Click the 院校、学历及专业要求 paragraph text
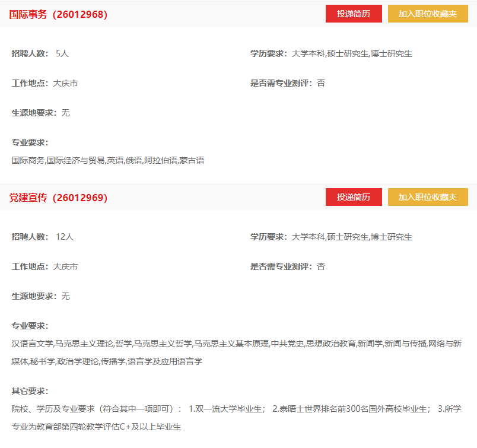The width and height of the screenshot is (477, 448). (x=236, y=417)
